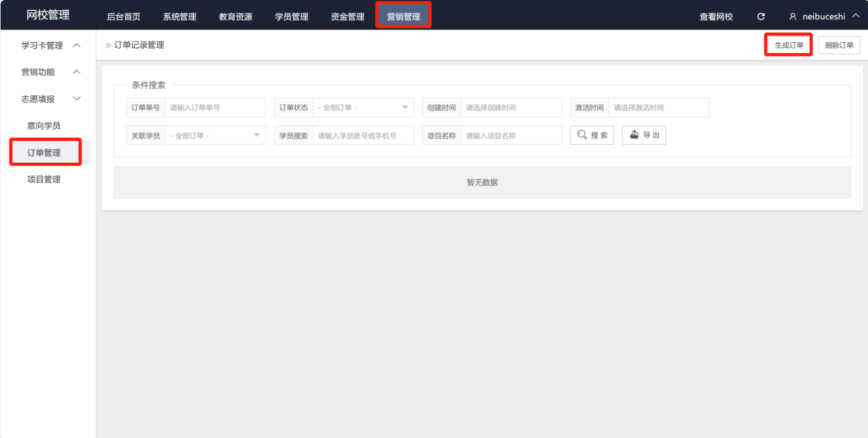
Task: Click the 生成订单 button
Action: 789,45
